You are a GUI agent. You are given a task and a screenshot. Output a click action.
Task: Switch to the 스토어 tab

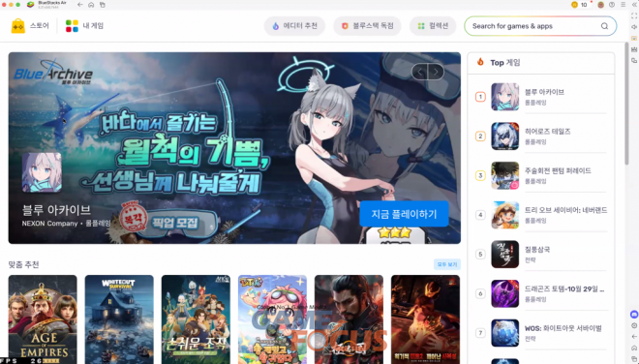click(30, 26)
